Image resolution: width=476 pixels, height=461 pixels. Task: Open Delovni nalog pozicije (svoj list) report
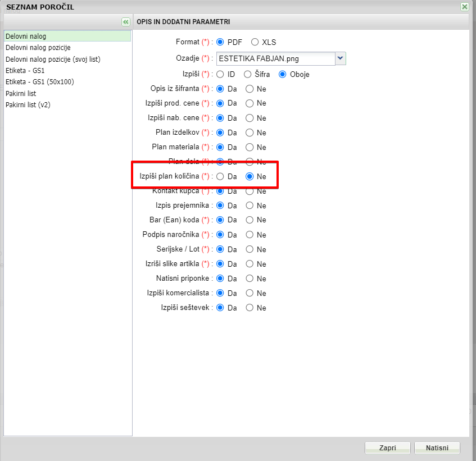53,59
